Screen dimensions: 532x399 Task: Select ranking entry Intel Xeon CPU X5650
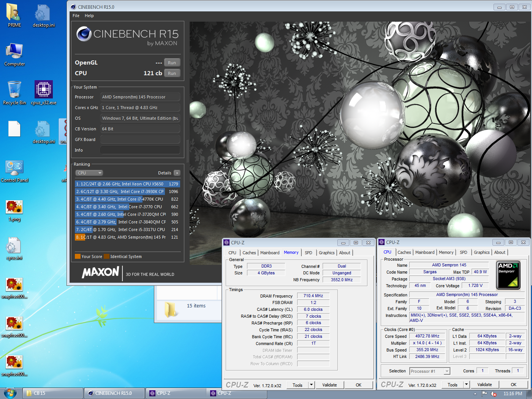coord(127,184)
